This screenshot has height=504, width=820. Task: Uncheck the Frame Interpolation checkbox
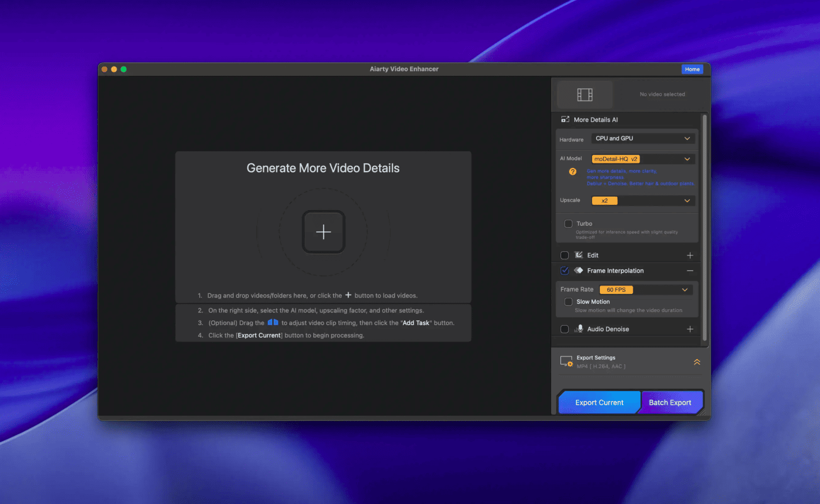(565, 270)
